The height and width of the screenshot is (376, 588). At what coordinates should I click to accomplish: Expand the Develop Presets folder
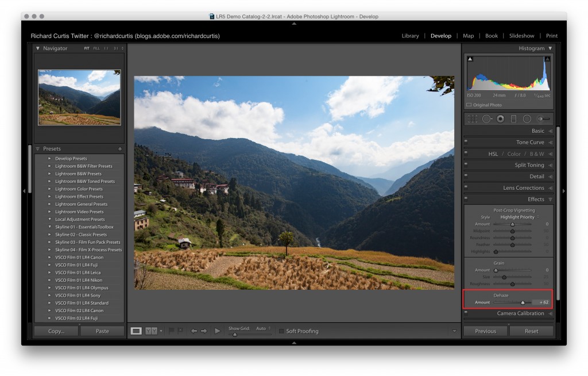[x=49, y=159]
